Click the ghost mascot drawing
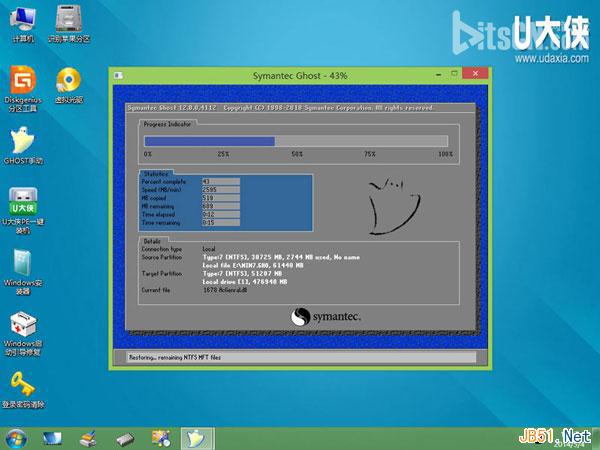Screen dimensions: 600x450 click(x=394, y=207)
